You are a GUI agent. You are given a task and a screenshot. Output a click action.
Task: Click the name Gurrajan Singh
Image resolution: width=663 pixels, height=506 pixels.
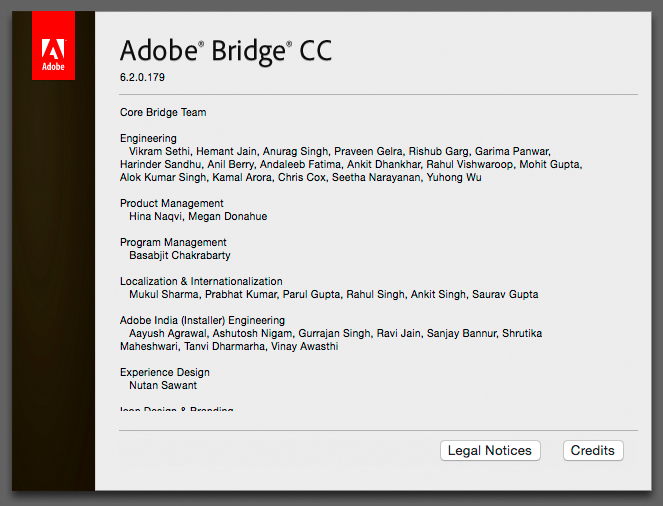click(334, 334)
